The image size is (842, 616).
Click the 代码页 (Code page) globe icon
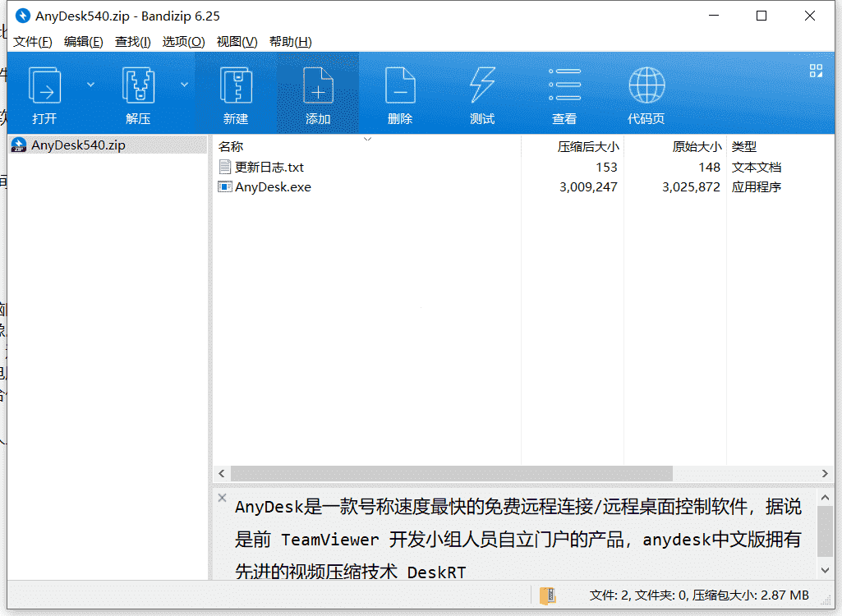click(646, 85)
